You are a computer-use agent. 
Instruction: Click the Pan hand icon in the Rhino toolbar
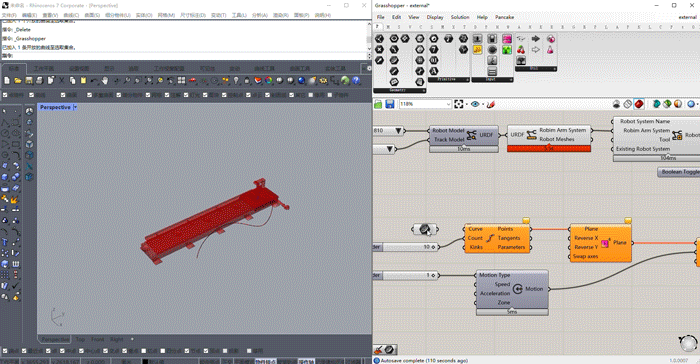[x=105, y=81]
